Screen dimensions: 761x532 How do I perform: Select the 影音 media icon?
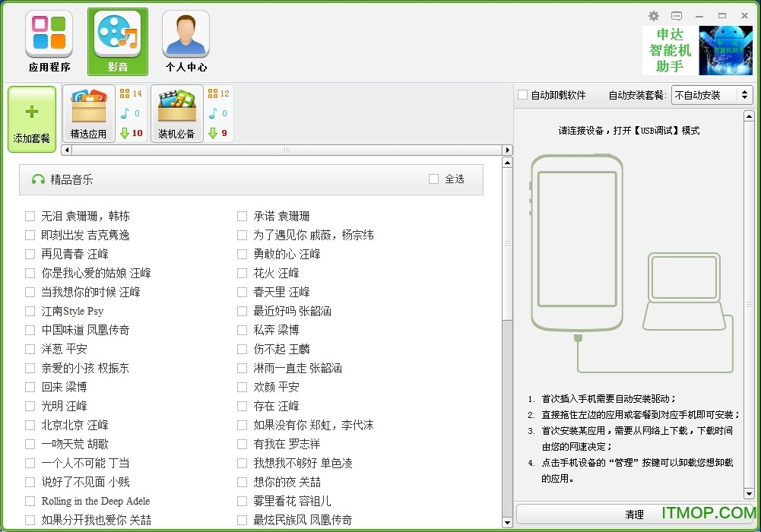click(x=118, y=43)
